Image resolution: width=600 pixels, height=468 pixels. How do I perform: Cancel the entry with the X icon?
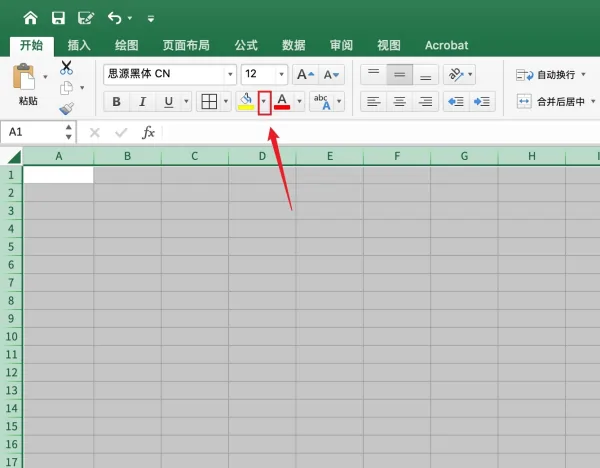coord(95,133)
